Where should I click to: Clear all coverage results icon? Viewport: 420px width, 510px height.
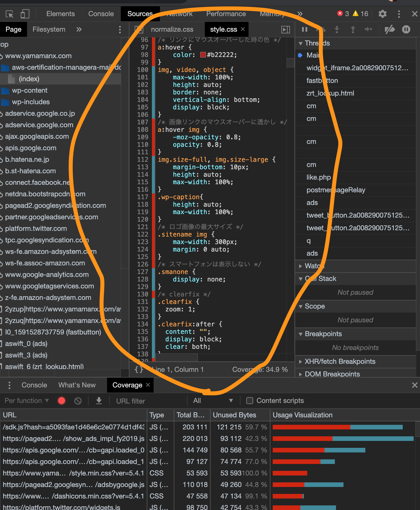(x=78, y=401)
